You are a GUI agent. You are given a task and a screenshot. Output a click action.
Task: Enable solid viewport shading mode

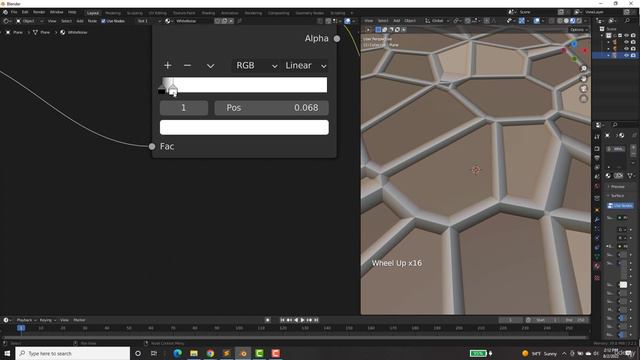(566, 20)
